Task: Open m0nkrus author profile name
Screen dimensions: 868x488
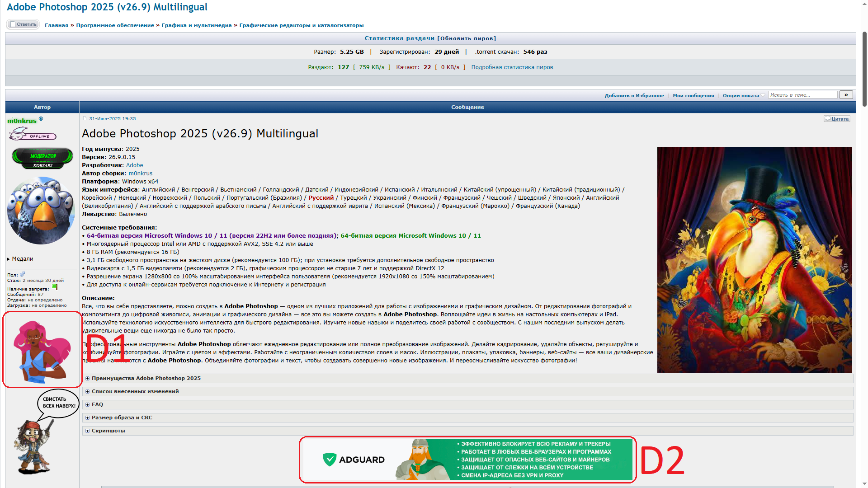Action: (x=22, y=121)
